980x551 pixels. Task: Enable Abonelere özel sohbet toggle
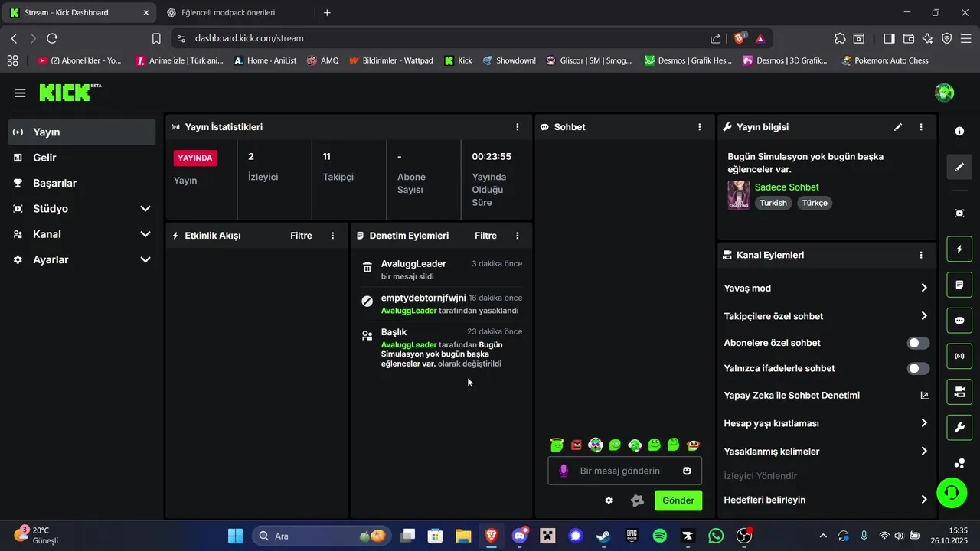point(918,343)
